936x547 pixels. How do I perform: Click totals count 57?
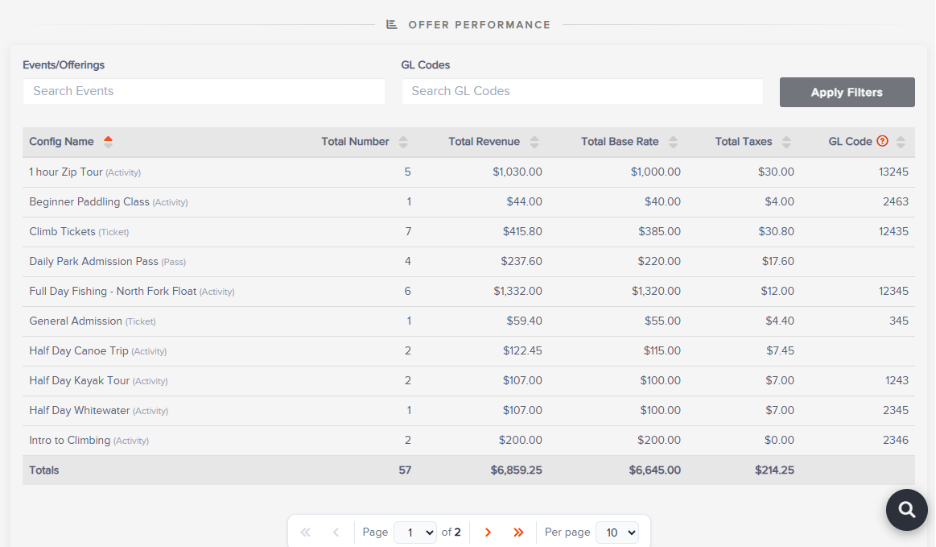click(405, 471)
